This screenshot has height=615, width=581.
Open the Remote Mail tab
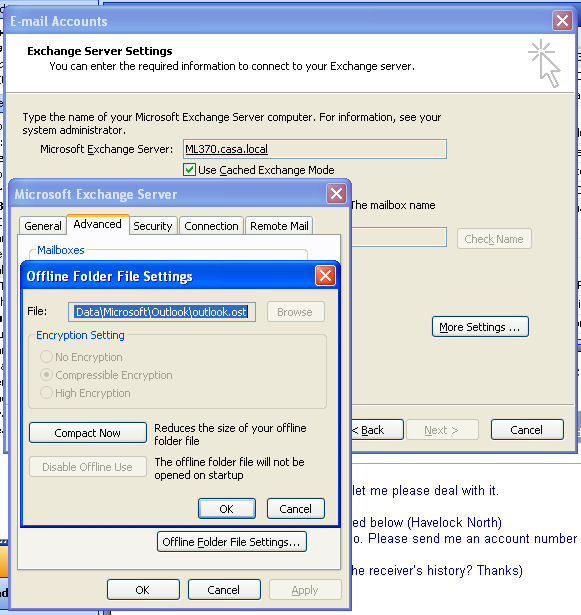coord(279,226)
